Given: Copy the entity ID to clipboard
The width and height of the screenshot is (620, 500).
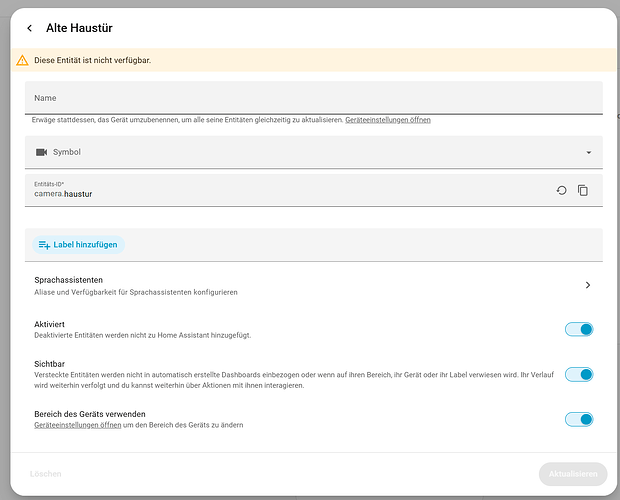Looking at the screenshot, I should [583, 191].
